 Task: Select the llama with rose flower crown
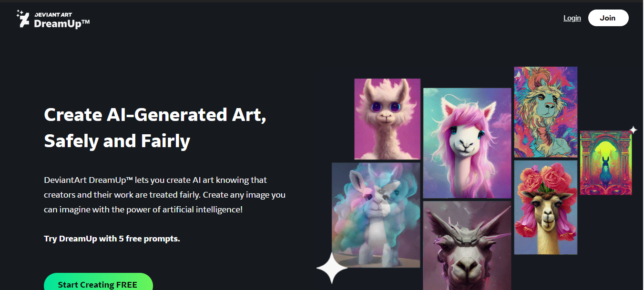[546, 207]
